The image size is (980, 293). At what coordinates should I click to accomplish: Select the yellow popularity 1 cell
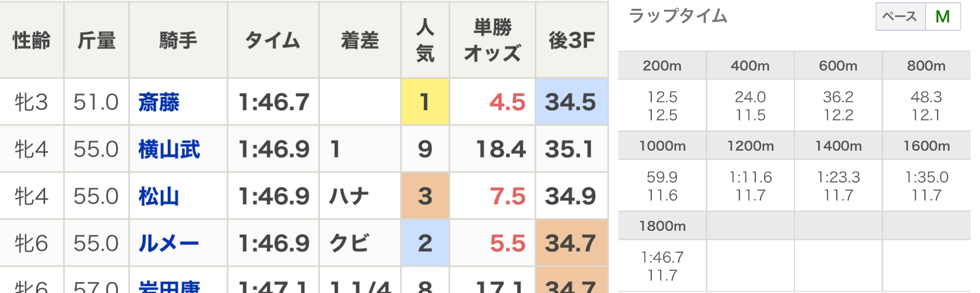[425, 102]
